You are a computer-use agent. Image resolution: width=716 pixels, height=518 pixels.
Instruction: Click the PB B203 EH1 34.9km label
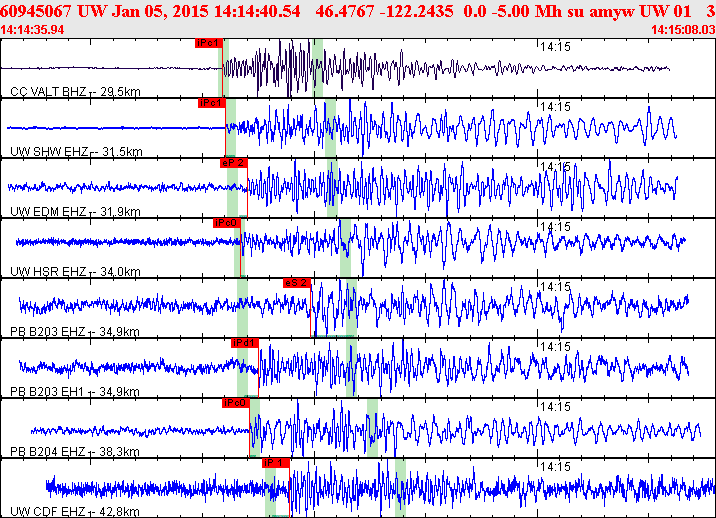[75, 392]
